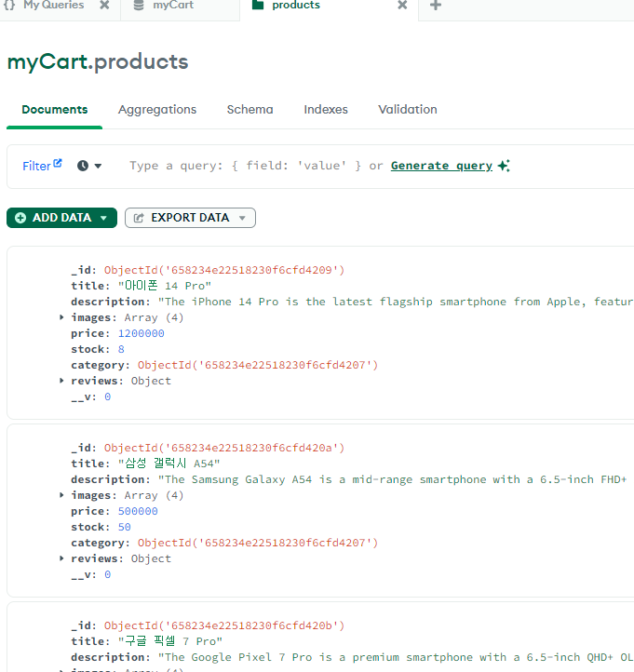Open the query history clock dropdown
The width and height of the screenshot is (634, 672).
point(89,166)
